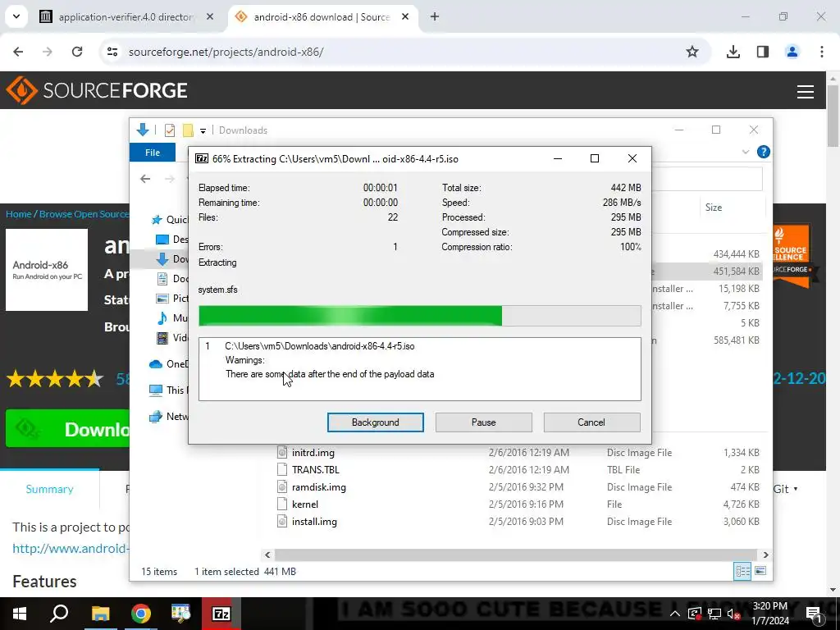
Task: Close the android-x86 download tab
Action: click(405, 16)
